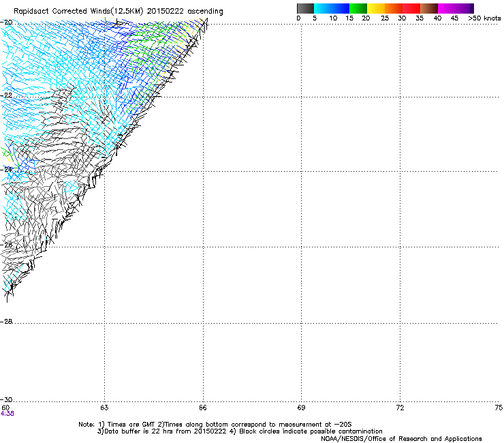Click the orange 25-30 knots legend swatch
This screenshot has height=443, width=504.
tap(394, 8)
